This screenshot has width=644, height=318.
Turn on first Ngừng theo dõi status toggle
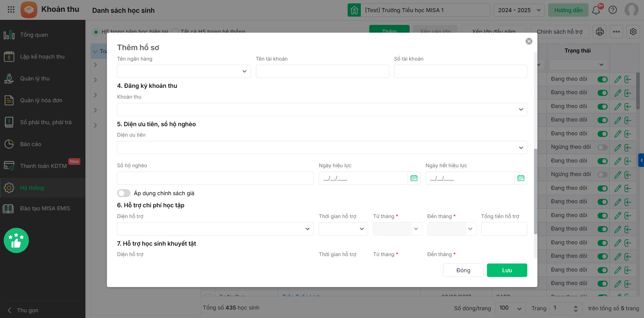(x=603, y=147)
